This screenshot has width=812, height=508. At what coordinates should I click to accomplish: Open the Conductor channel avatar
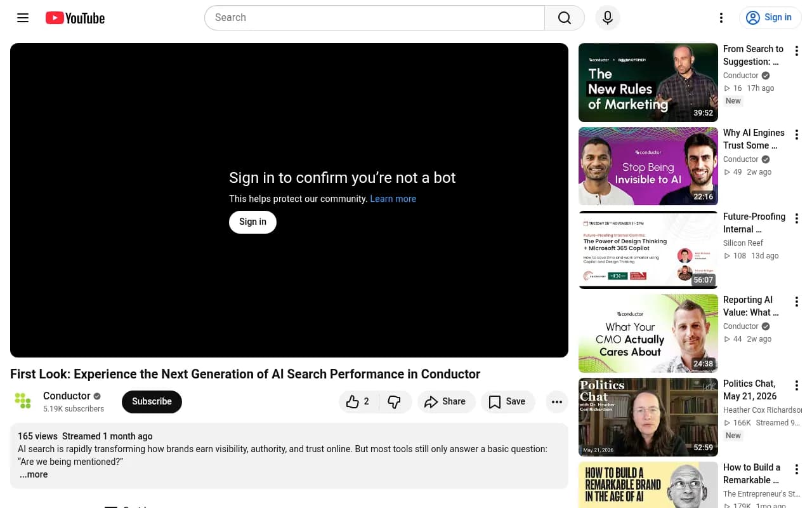[23, 401]
